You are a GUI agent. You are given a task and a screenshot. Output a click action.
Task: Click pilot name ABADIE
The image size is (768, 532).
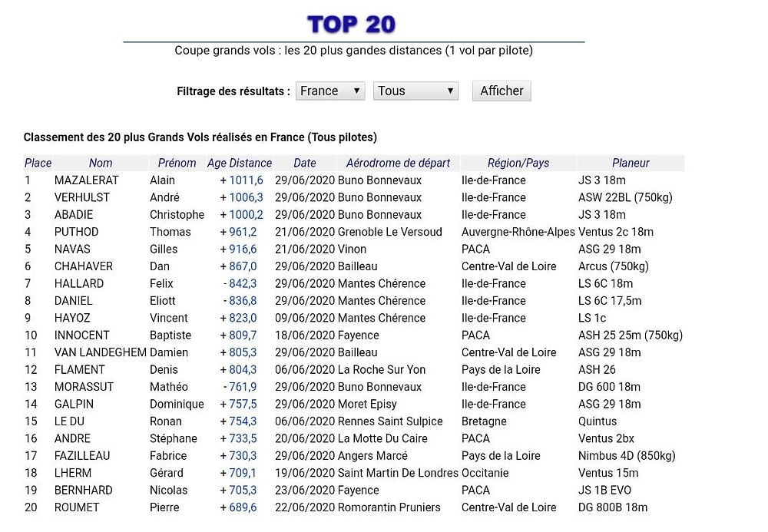tap(74, 214)
